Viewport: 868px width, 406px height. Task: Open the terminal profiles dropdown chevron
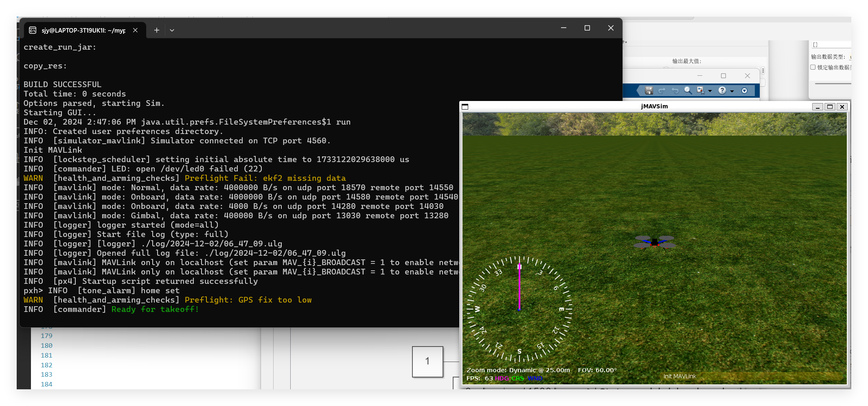click(172, 30)
